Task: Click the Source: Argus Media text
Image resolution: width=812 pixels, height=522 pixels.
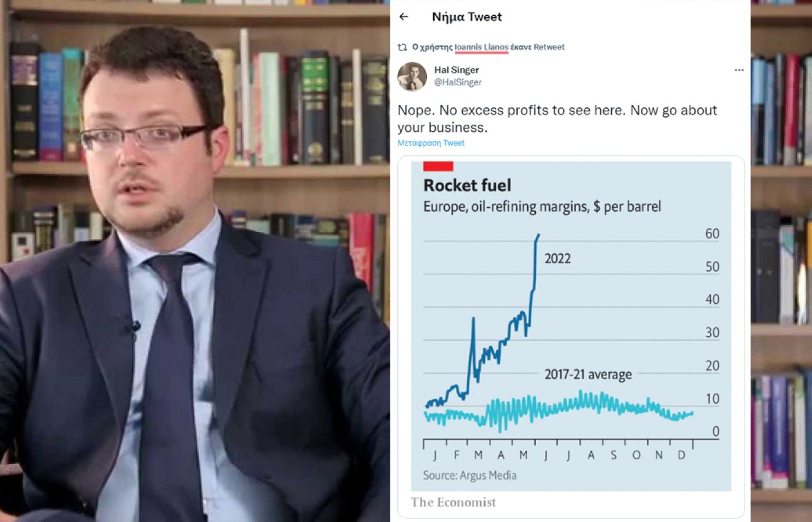Action: point(470,476)
